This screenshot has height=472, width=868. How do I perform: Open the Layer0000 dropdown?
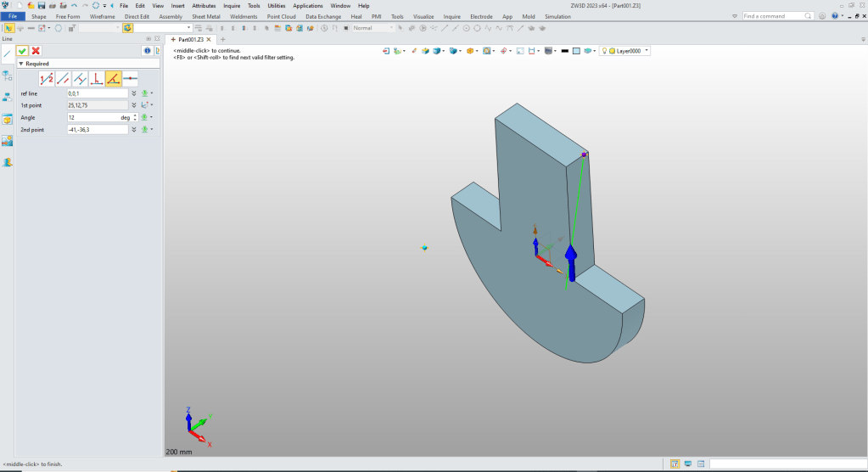[x=647, y=51]
